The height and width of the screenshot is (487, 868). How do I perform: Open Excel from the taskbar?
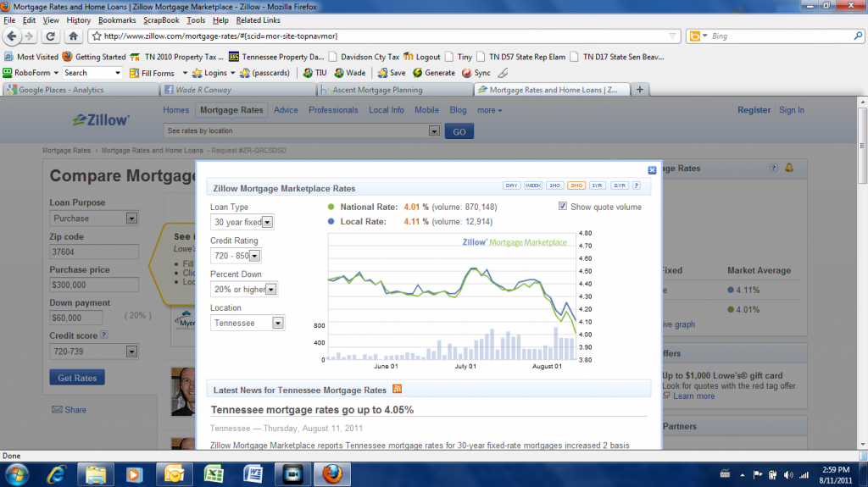pyautogui.click(x=214, y=474)
